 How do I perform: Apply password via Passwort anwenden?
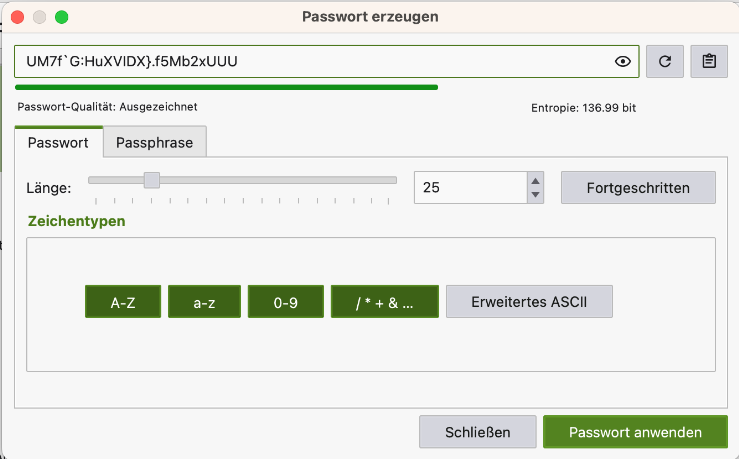pyautogui.click(x=635, y=432)
